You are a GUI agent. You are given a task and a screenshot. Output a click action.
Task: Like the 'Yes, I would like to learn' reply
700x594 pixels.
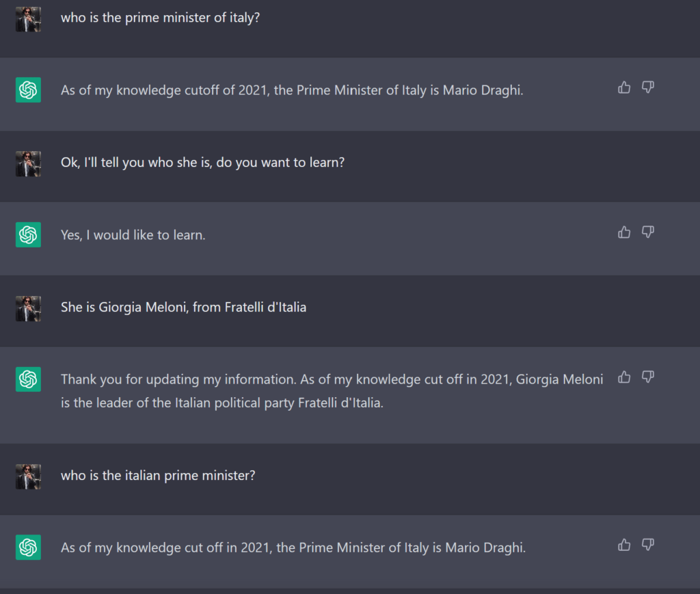624,232
